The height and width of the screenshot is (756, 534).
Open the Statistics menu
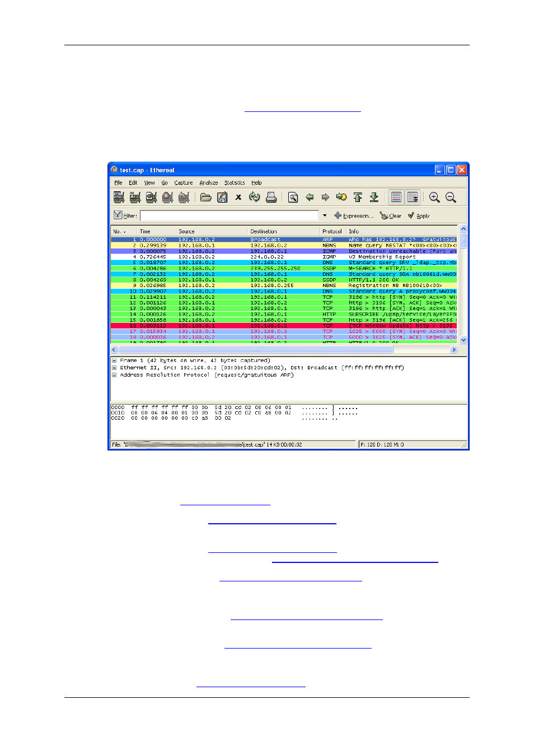235,182
